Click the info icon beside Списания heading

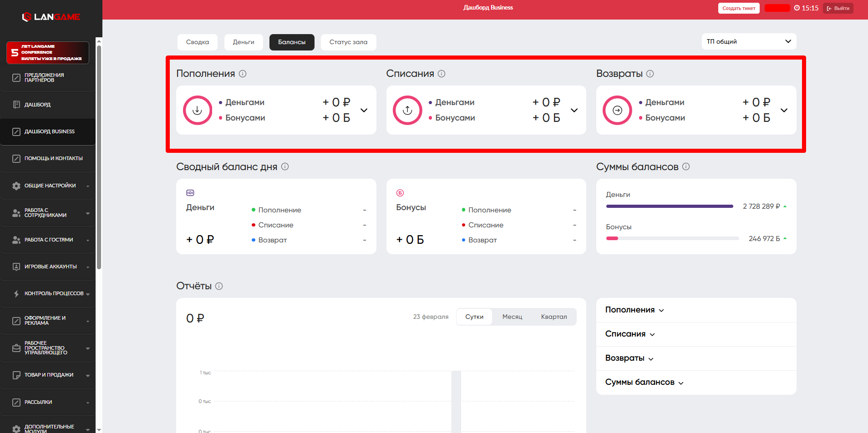(x=442, y=74)
